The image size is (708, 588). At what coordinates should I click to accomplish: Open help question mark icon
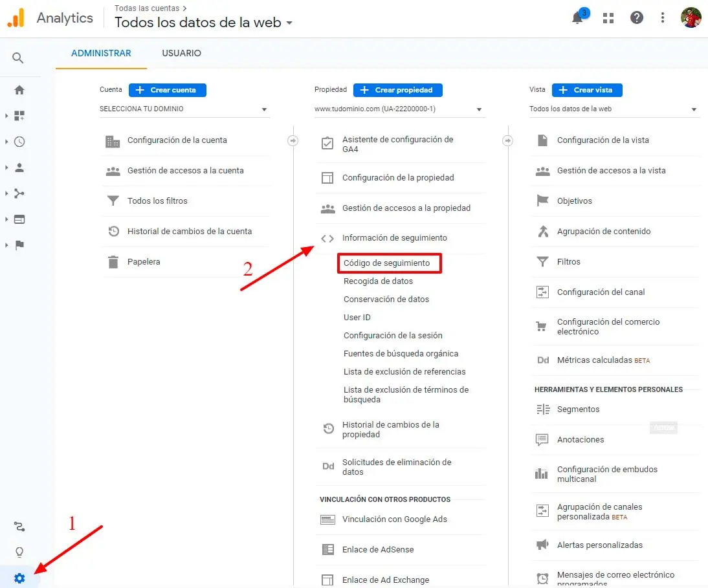coord(637,17)
